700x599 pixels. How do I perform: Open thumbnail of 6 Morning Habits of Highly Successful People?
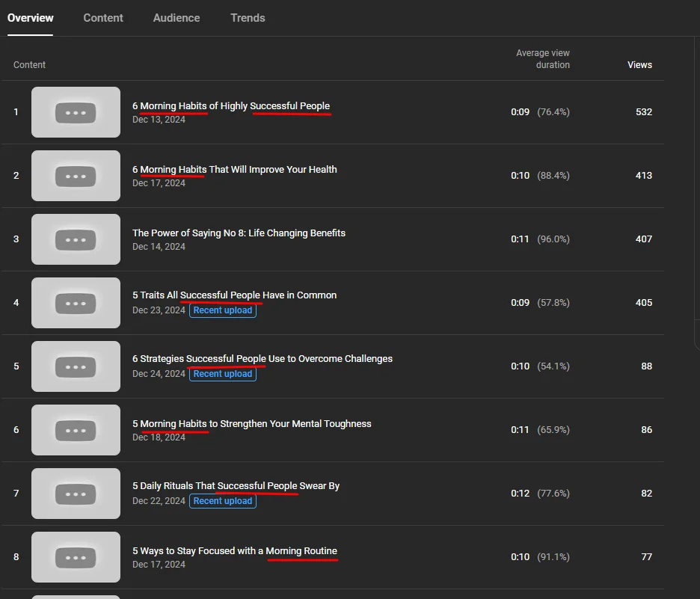tap(76, 112)
